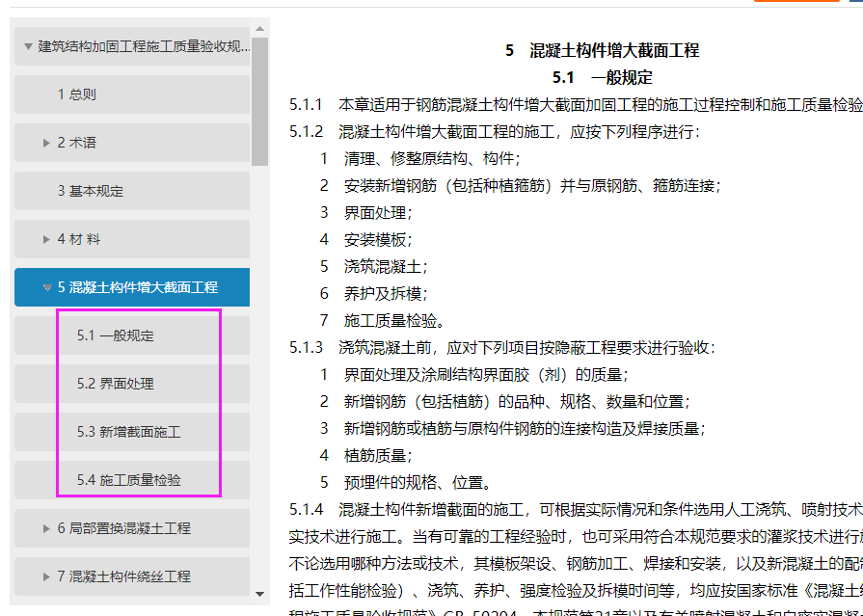This screenshot has height=616, width=863.
Task: Collapse the arrow on 5 混凝土构件增大截面工程
Action: pos(46,287)
